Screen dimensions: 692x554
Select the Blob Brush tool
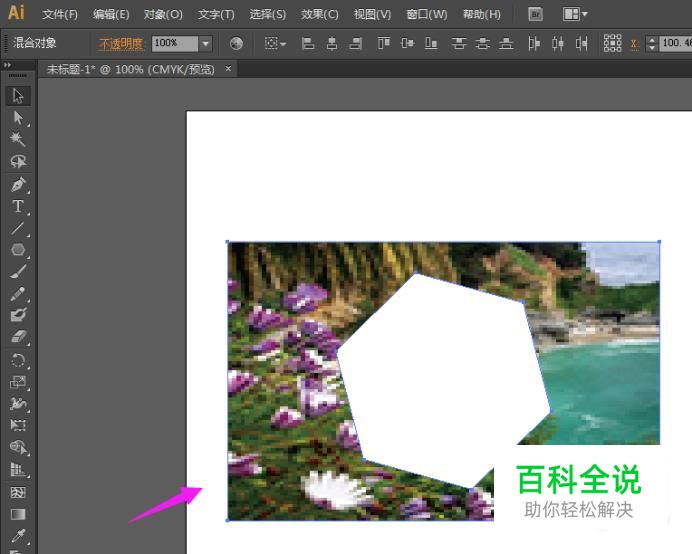pyautogui.click(x=18, y=315)
